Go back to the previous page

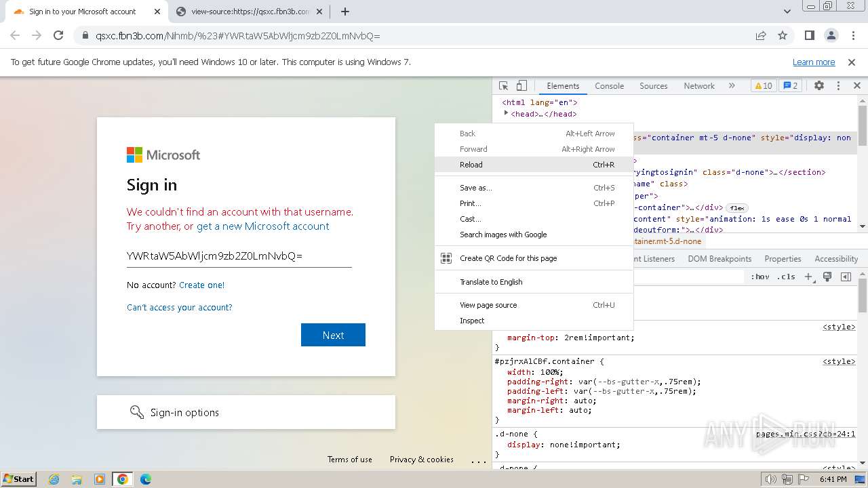(15, 36)
